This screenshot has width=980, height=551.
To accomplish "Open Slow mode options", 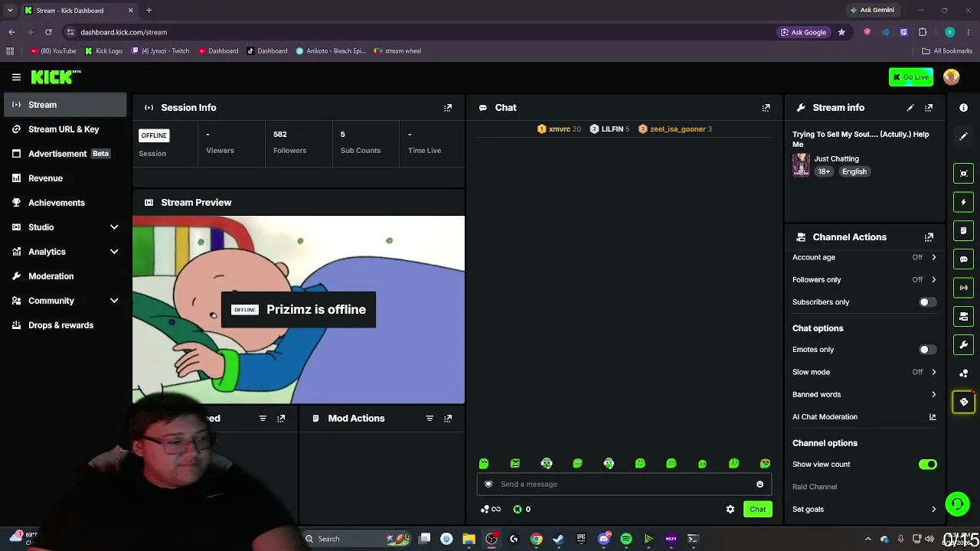I will tap(864, 372).
